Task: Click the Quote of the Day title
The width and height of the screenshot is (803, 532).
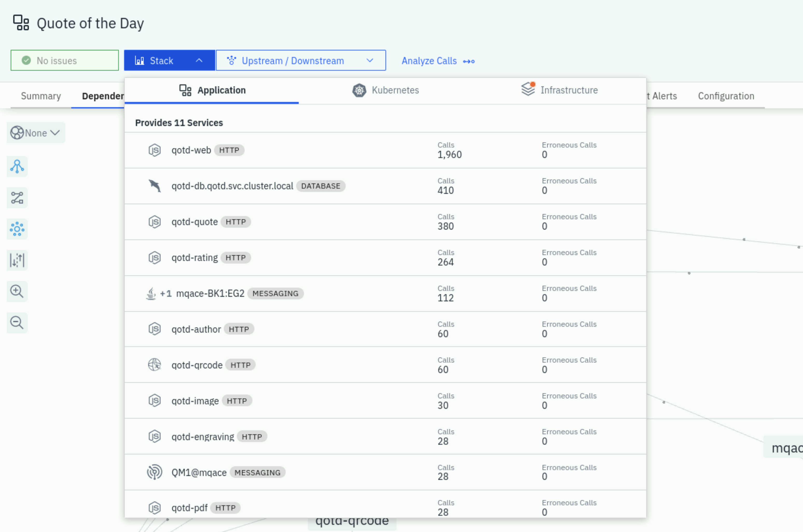Action: pyautogui.click(x=90, y=23)
